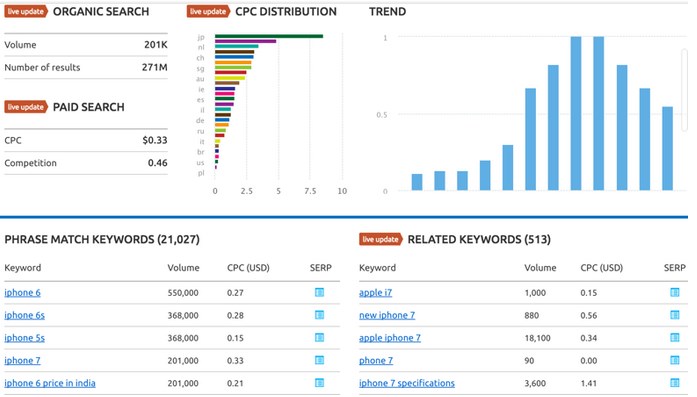Image resolution: width=697 pixels, height=397 pixels.
Task: Open SERP icon for iphone 6s row
Action: (319, 315)
